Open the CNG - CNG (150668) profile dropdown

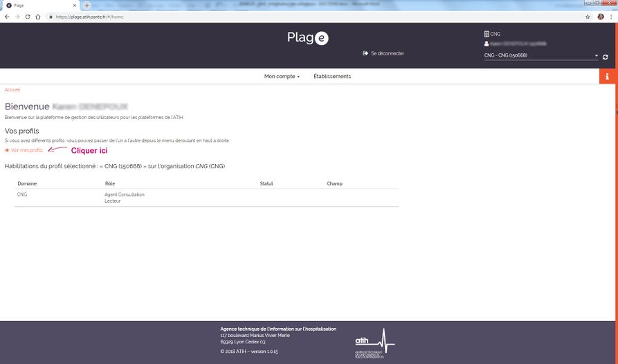click(x=540, y=55)
